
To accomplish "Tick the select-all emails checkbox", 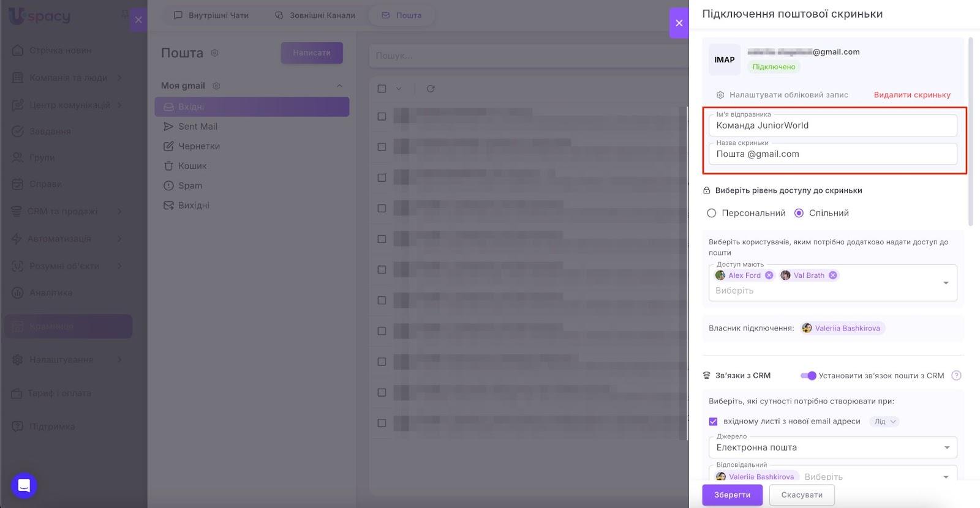I will 382,89.
